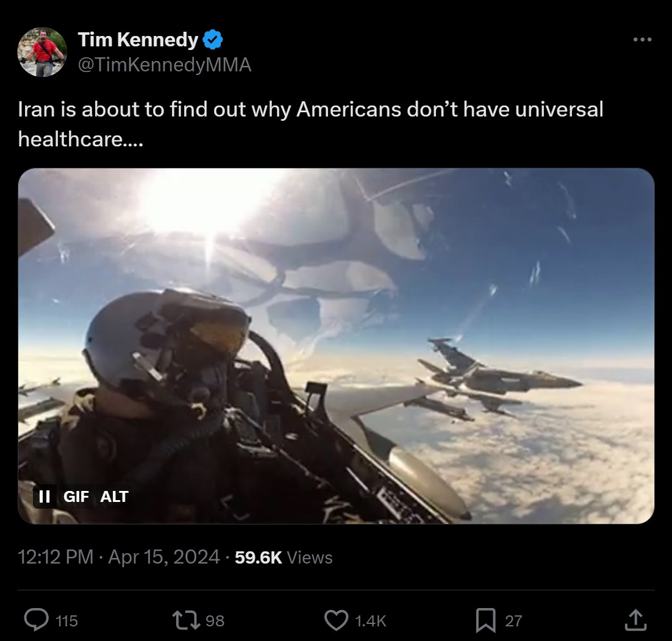This screenshot has height=641, width=672.
Task: Pause the GIF playback
Action: click(45, 496)
